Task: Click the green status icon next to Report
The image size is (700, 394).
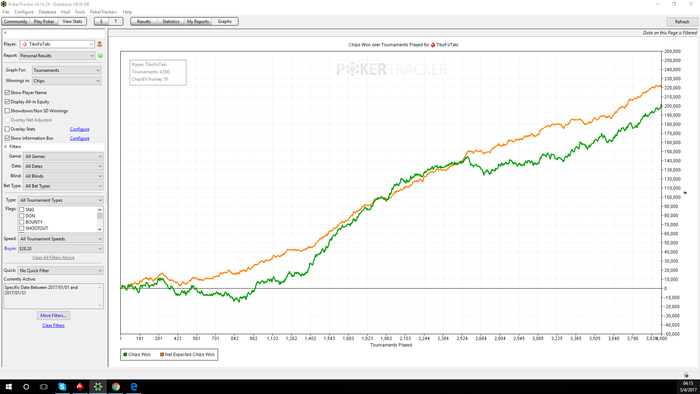Action: (x=100, y=56)
